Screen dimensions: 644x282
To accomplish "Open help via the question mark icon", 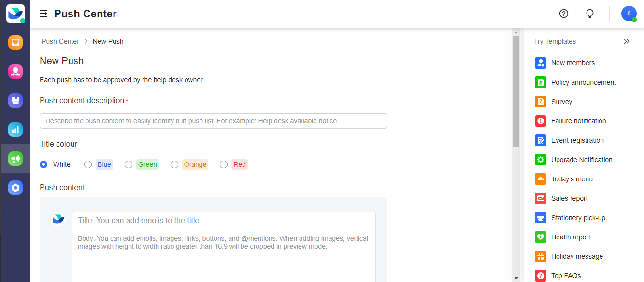I will (563, 14).
